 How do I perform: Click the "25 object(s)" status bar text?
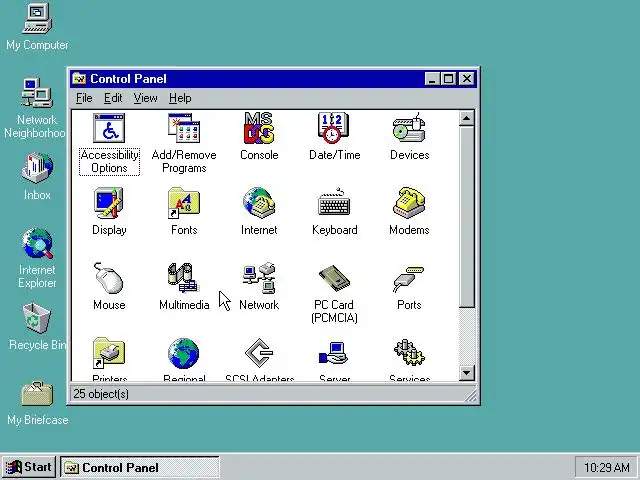coord(101,394)
